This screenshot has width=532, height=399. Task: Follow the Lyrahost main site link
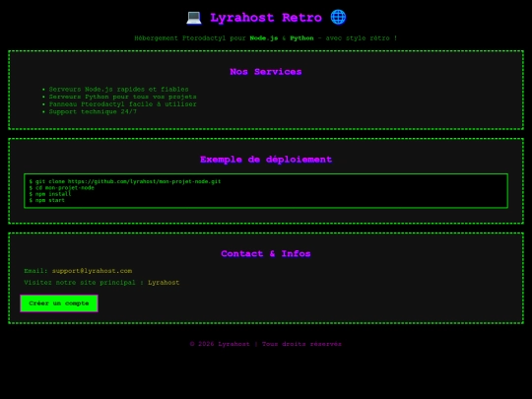164,283
